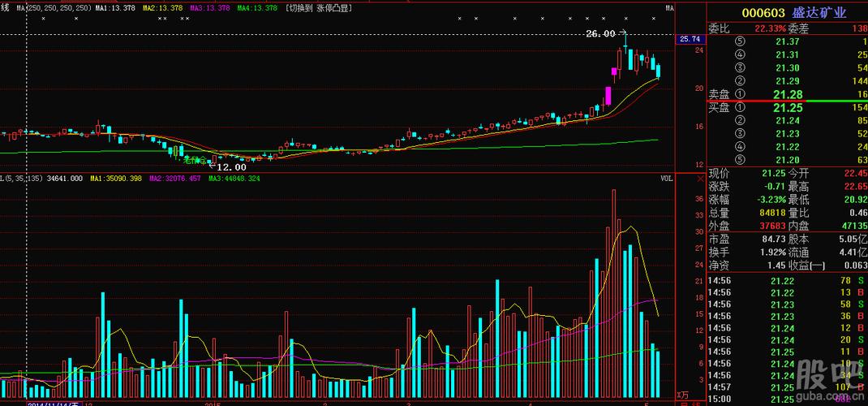
Task: Click the best ask price 21.28
Action: (789, 94)
